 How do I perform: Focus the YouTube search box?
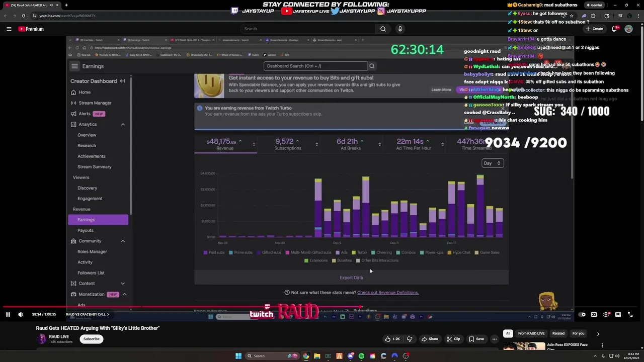click(x=307, y=29)
